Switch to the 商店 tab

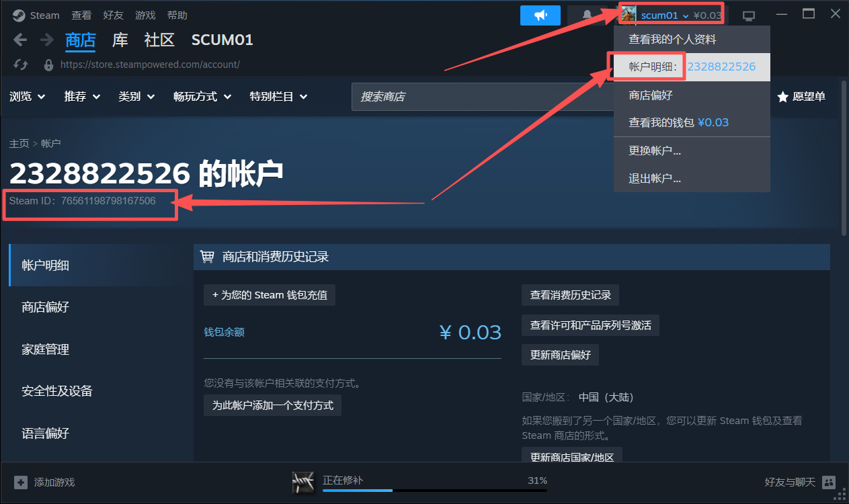(80, 40)
